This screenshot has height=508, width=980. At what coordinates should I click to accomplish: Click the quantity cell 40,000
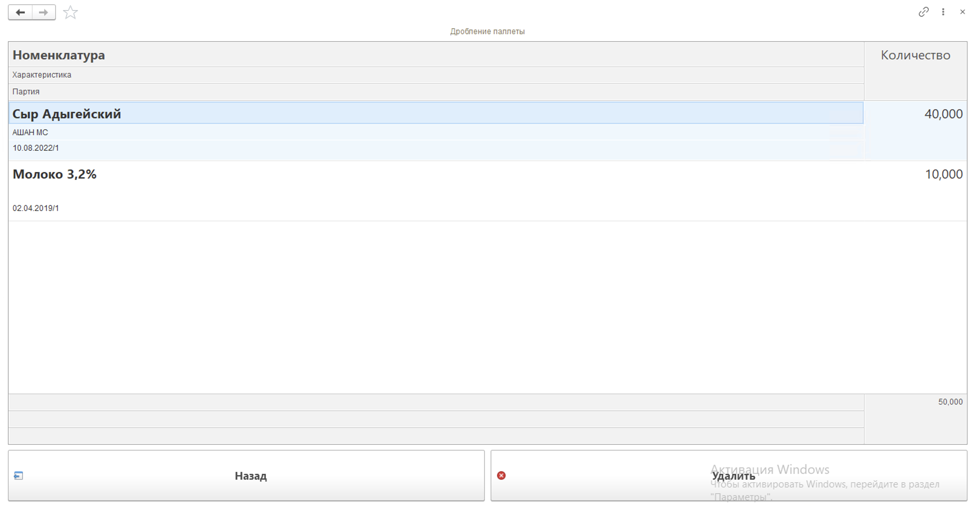point(943,114)
